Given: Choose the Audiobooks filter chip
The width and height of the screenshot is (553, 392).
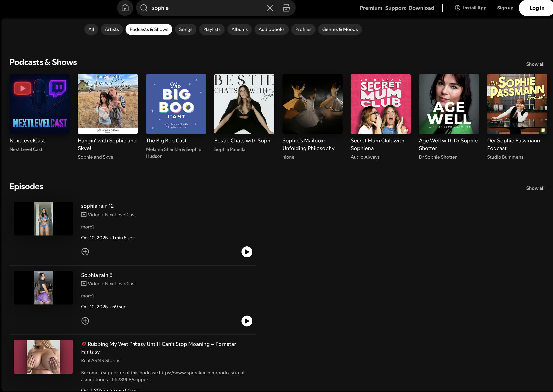Looking at the screenshot, I should tap(271, 29).
